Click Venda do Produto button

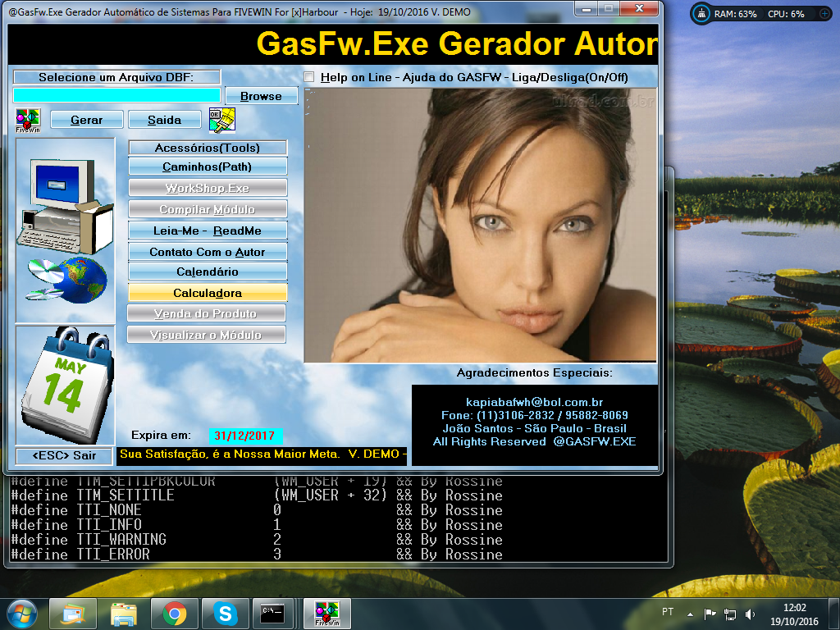coord(206,313)
